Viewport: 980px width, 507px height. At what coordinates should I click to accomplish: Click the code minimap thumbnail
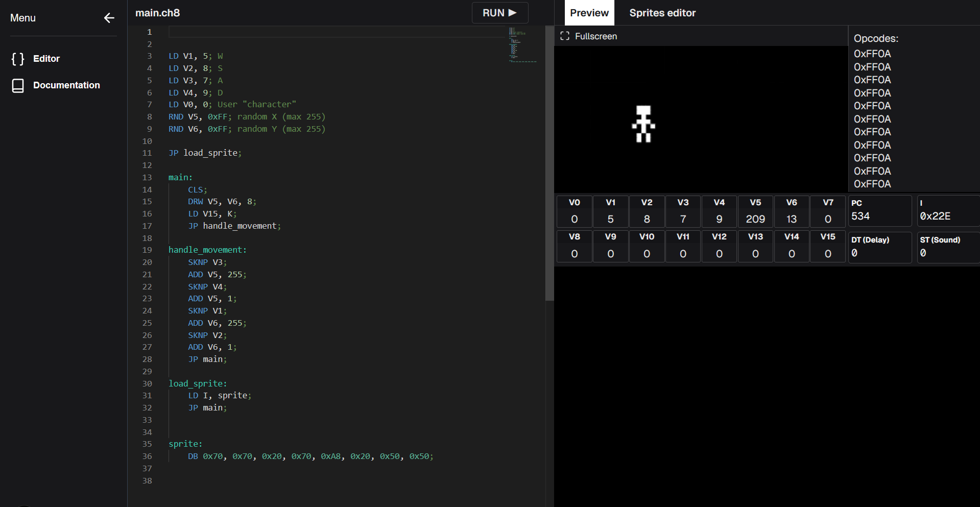[x=522, y=45]
